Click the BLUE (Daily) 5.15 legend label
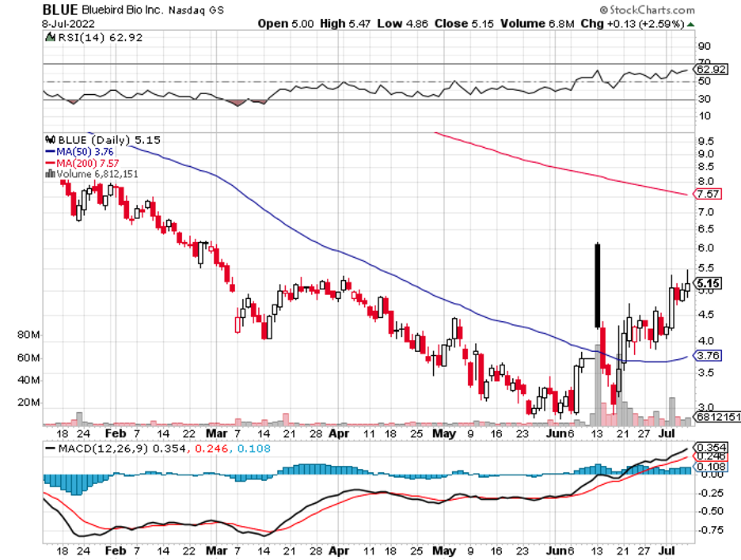 pyautogui.click(x=109, y=140)
